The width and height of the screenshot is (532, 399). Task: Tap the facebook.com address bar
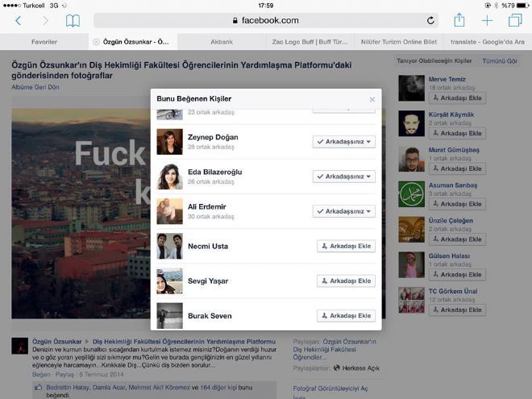266,20
